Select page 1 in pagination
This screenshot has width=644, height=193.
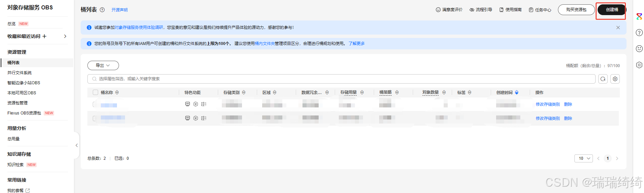(608, 158)
